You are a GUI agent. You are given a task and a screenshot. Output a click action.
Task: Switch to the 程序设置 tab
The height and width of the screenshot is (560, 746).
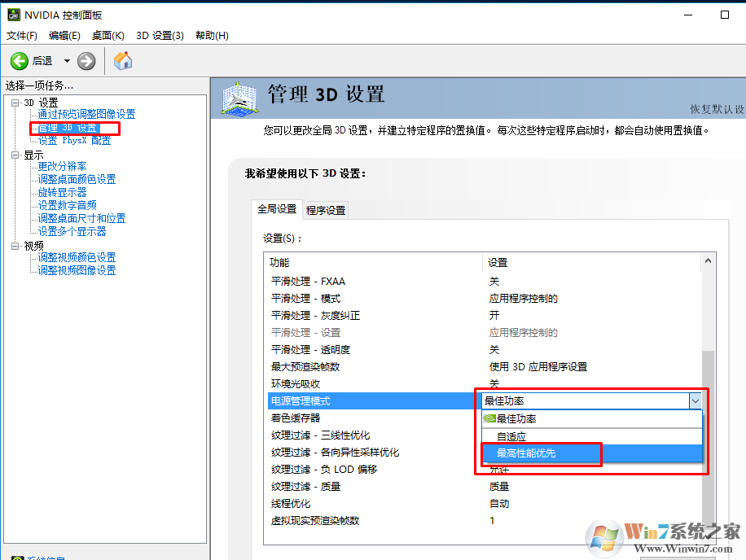[326, 210]
